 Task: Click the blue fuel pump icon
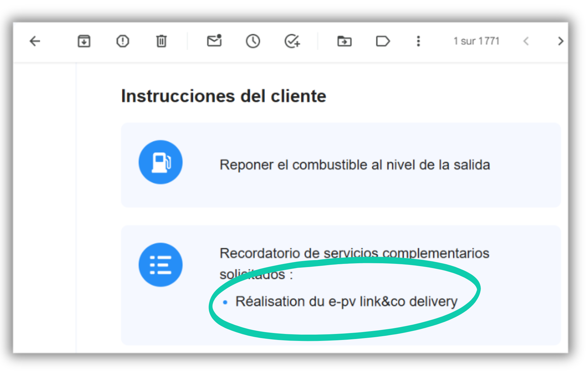point(161,162)
